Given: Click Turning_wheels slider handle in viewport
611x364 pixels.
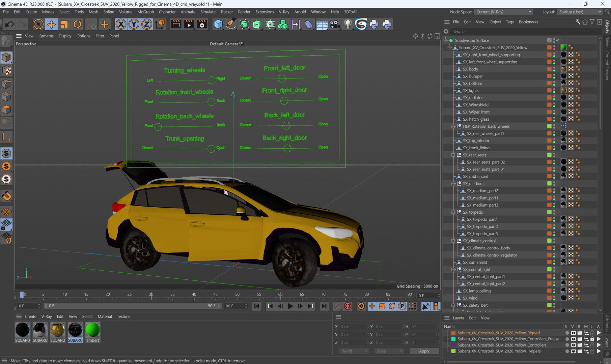Looking at the screenshot, I should [x=211, y=80].
